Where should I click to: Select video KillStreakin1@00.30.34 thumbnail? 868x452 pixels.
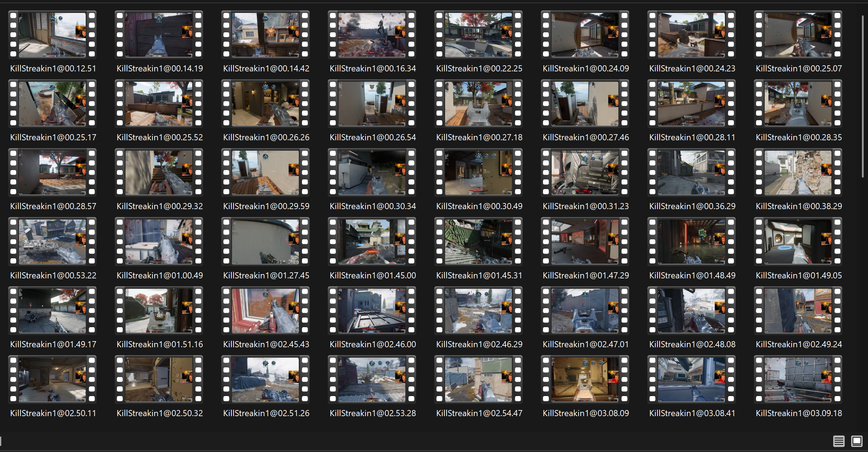click(372, 173)
